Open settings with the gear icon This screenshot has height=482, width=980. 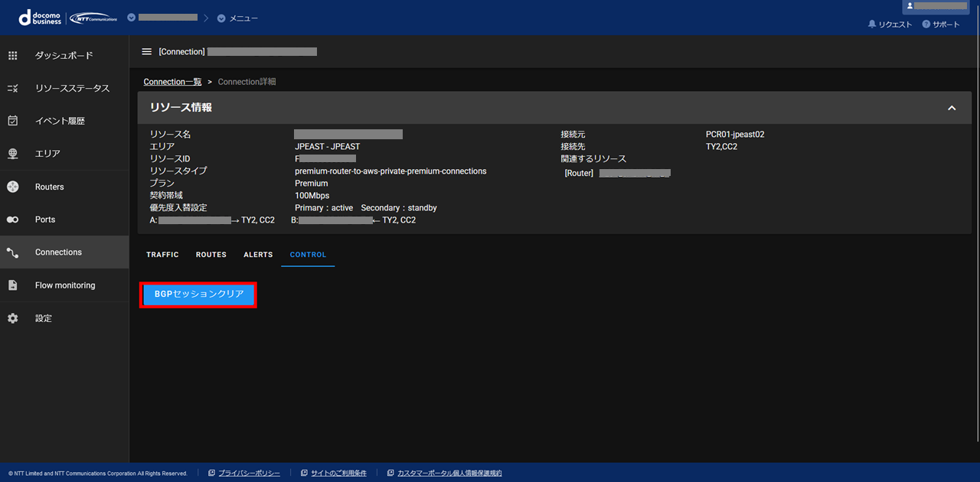coord(12,318)
